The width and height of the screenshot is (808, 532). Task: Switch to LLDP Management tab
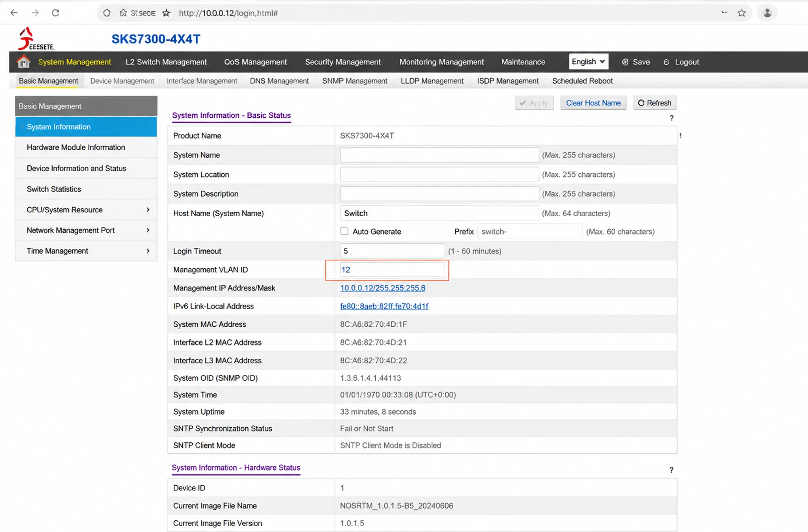pos(432,81)
